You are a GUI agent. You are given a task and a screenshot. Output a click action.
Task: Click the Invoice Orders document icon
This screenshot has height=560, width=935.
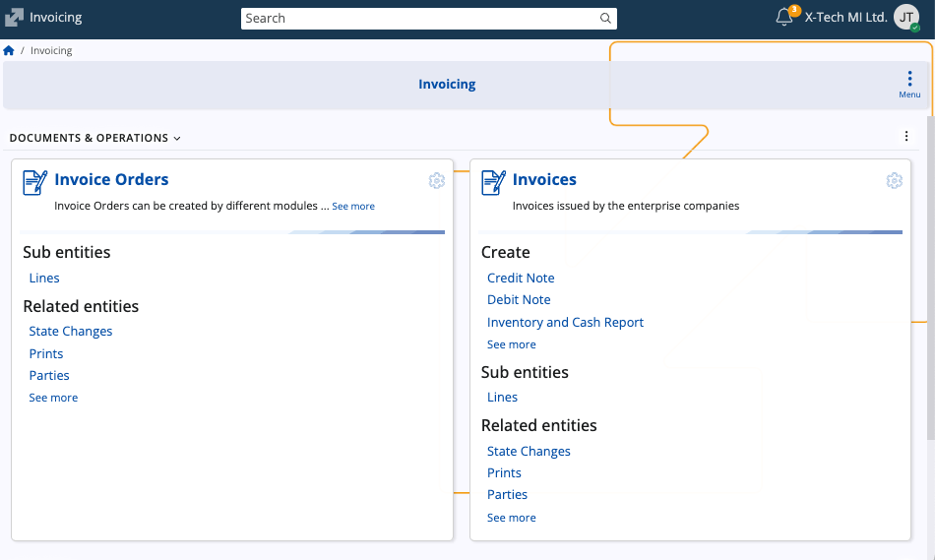pyautogui.click(x=35, y=182)
